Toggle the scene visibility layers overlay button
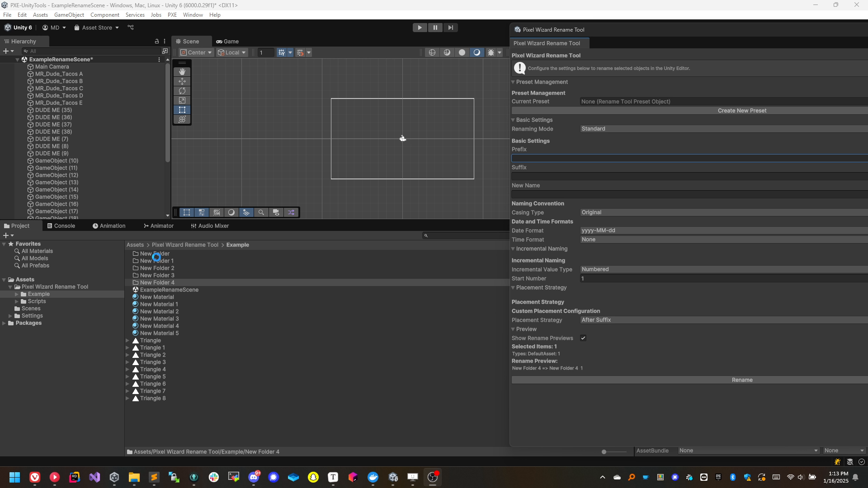The width and height of the screenshot is (868, 488). coord(246,212)
